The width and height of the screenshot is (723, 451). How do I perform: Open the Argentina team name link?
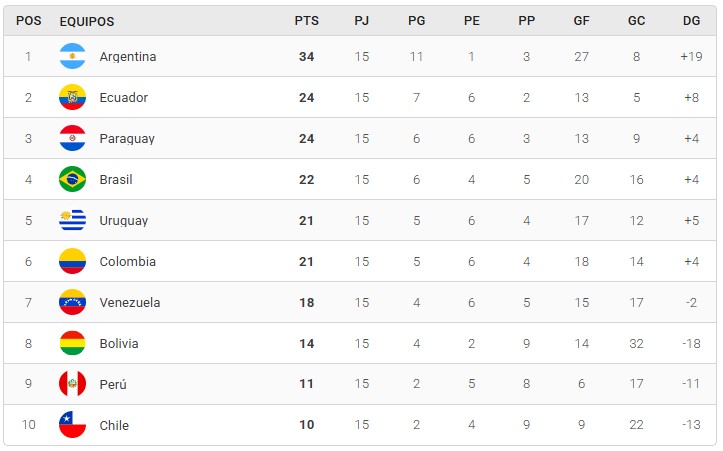(x=128, y=57)
